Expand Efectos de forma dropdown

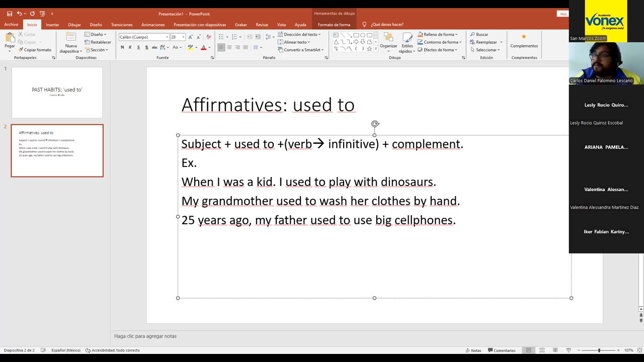[437, 50]
